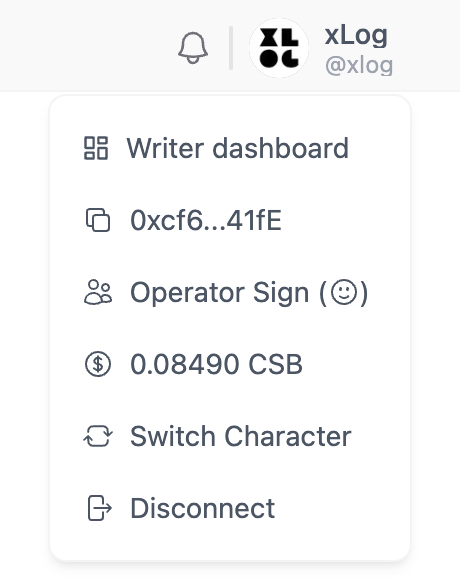Click the Disconnect exit icon

tap(99, 508)
